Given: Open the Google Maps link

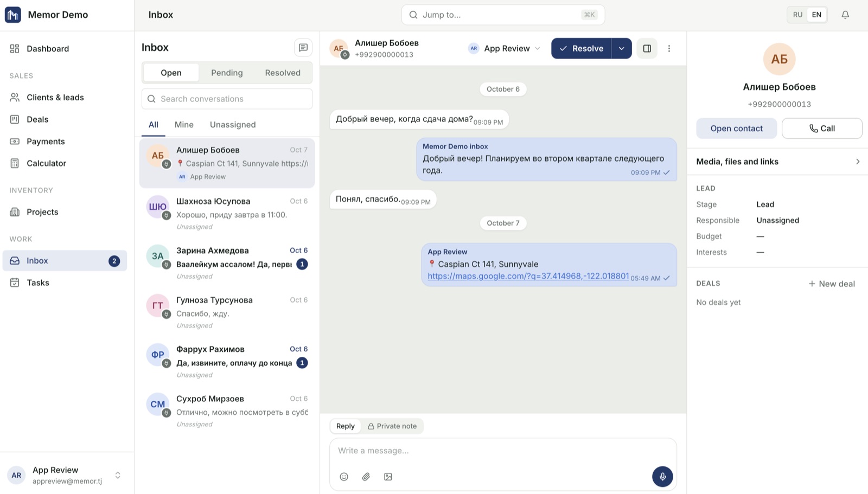Looking at the screenshot, I should coord(528,276).
